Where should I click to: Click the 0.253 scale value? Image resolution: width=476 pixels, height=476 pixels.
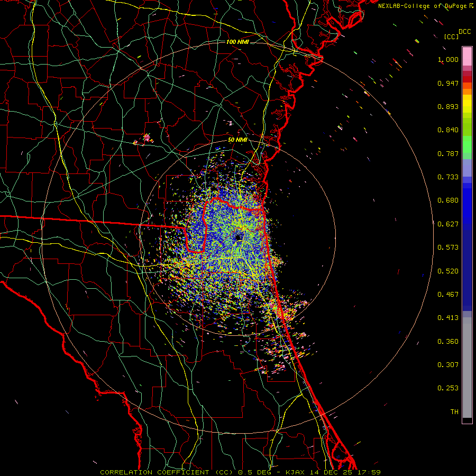tap(448, 388)
